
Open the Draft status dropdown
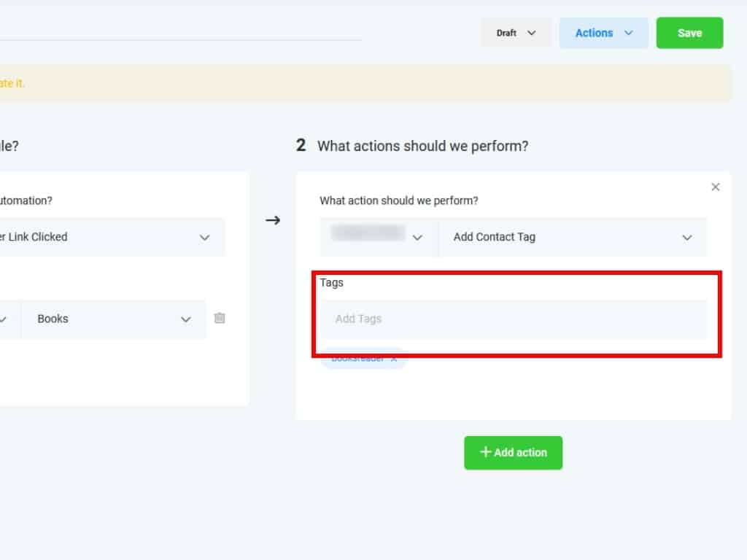(x=516, y=33)
